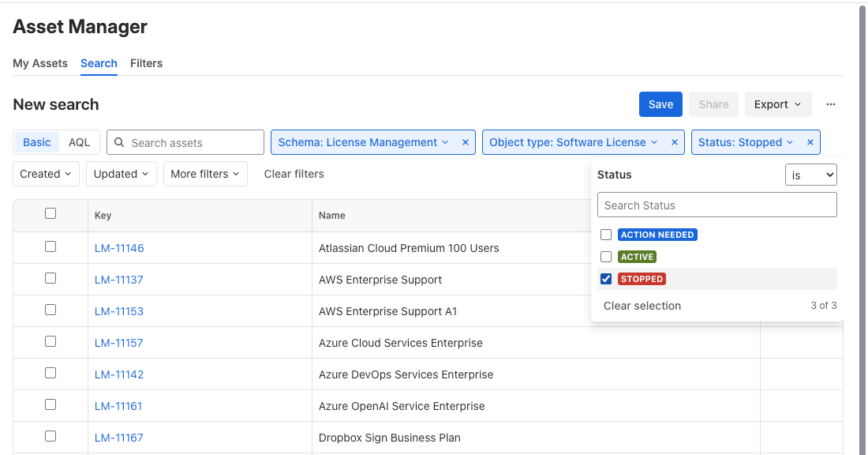Toggle the select-all checkbox in table header
This screenshot has height=455, width=868.
tap(51, 213)
